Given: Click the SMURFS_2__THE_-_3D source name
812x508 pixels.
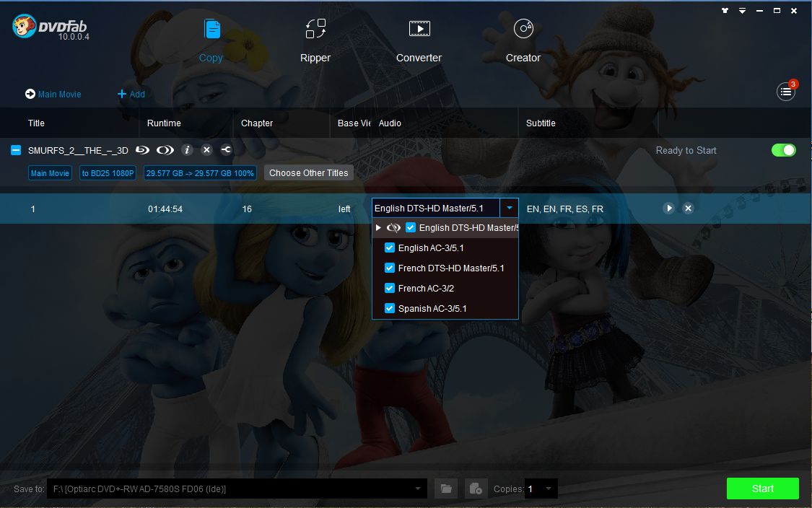Looking at the screenshot, I should (x=78, y=151).
